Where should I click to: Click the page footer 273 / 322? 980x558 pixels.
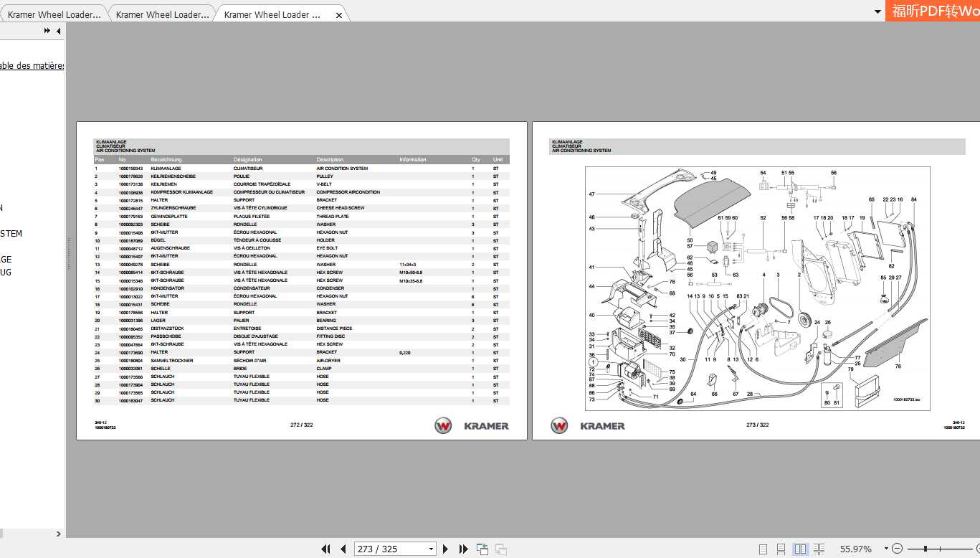[758, 425]
